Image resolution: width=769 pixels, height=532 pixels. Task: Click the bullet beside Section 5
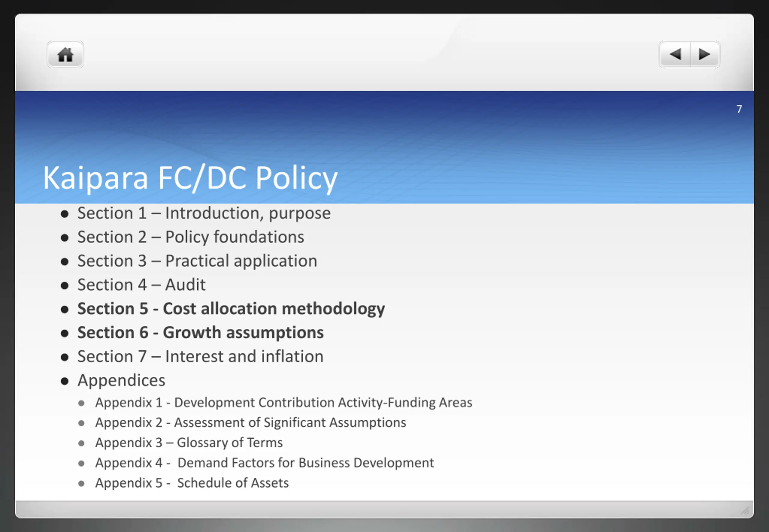(x=65, y=309)
